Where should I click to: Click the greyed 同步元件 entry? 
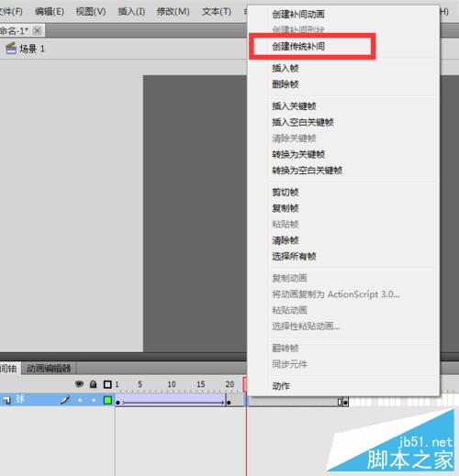(x=289, y=364)
